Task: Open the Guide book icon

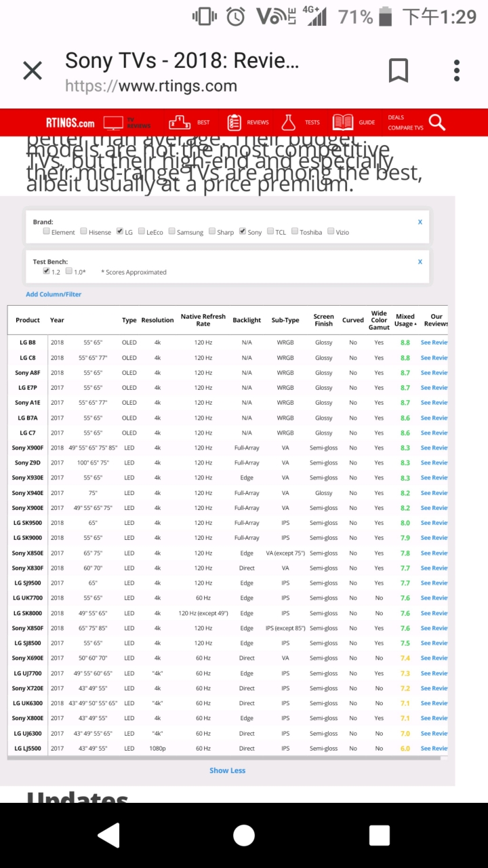Action: pos(343,123)
